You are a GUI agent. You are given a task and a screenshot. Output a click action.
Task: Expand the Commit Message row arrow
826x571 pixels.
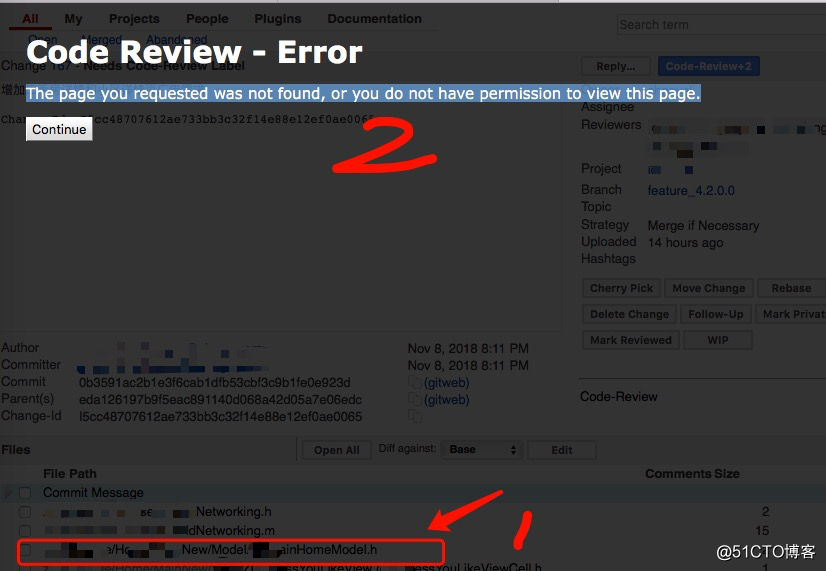[x=8, y=493]
